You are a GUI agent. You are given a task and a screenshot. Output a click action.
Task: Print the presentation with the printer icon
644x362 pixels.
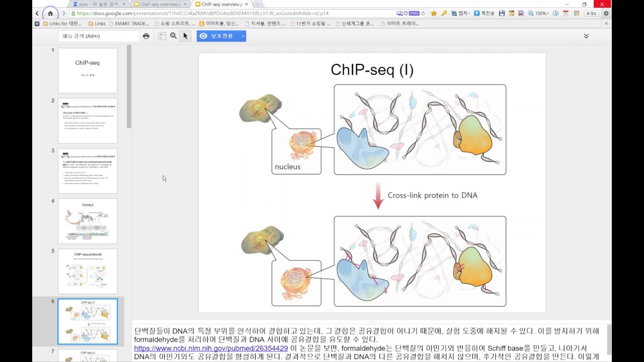[x=146, y=36]
